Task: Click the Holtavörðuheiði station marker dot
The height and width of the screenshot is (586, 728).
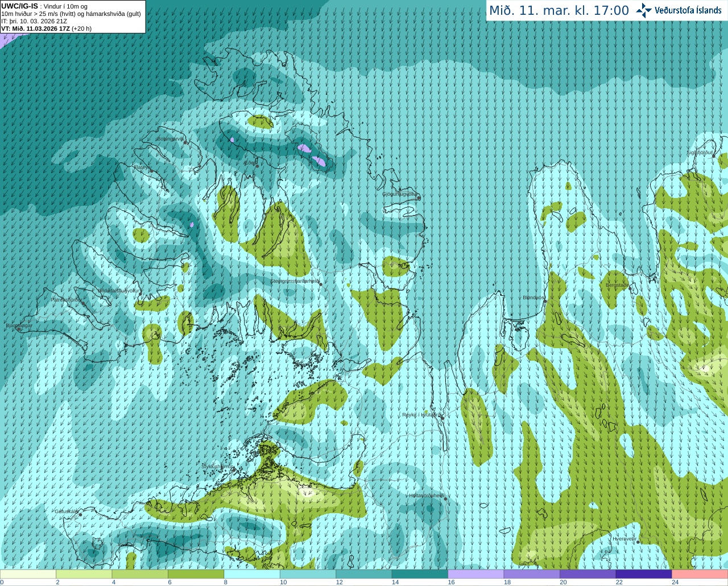Action: point(446,499)
